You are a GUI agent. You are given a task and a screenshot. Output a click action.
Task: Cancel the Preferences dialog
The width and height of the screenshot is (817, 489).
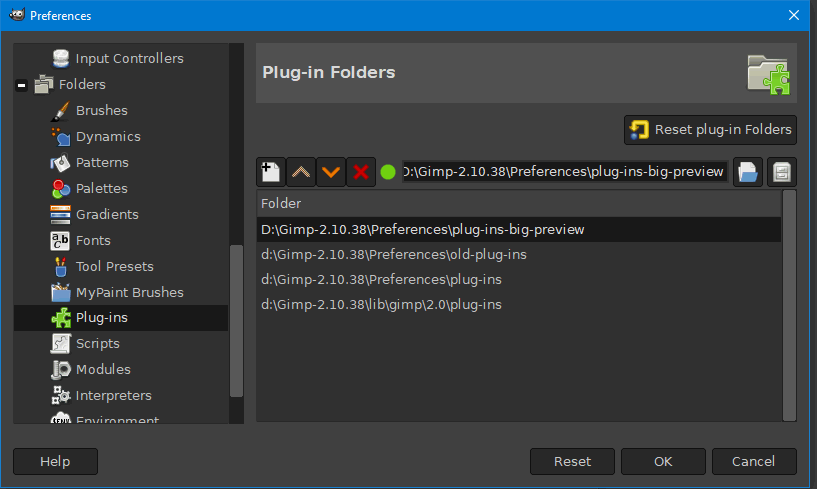pos(754,461)
